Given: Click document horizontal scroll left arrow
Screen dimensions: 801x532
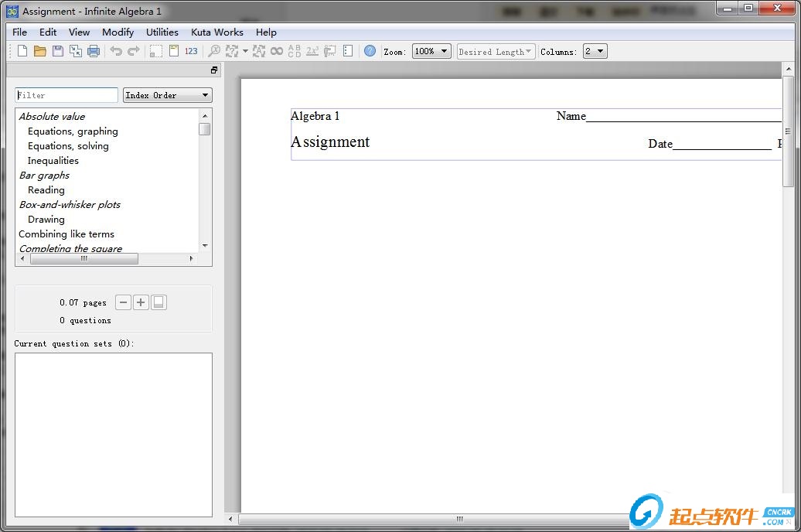Looking at the screenshot, I should point(230,519).
